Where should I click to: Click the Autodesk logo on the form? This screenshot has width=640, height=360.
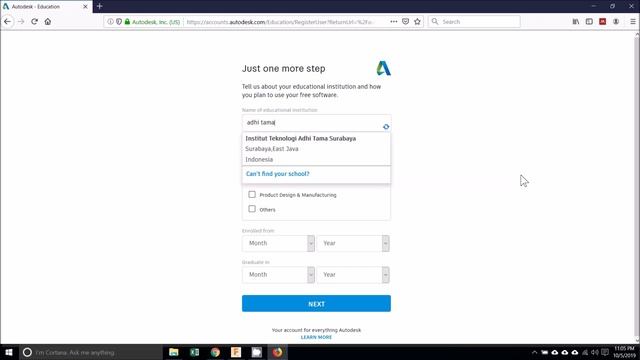click(383, 68)
